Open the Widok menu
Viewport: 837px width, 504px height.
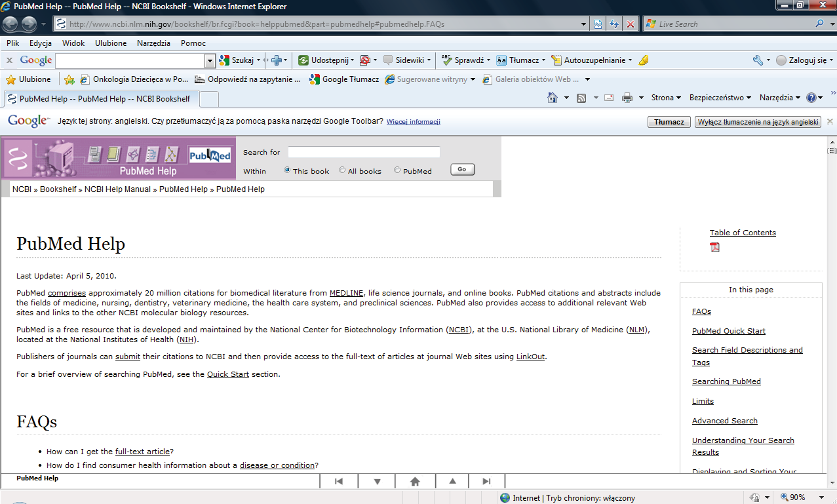click(73, 43)
